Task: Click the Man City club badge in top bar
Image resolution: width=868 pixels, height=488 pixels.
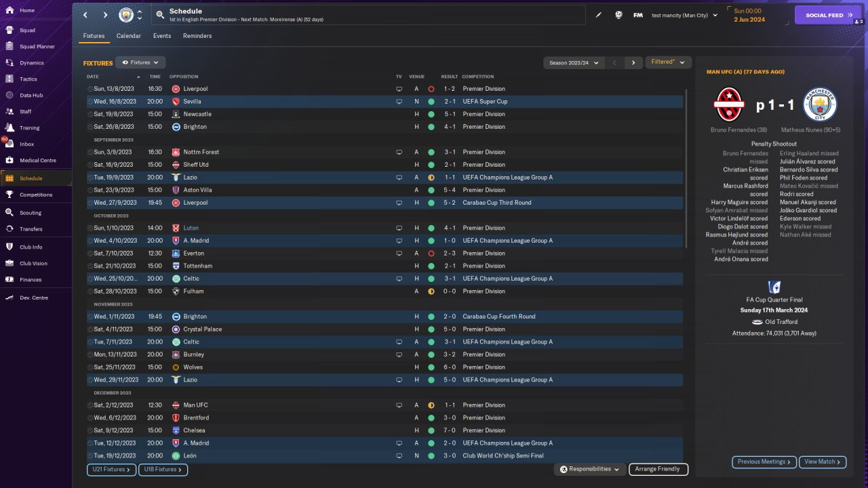Action: tap(126, 15)
